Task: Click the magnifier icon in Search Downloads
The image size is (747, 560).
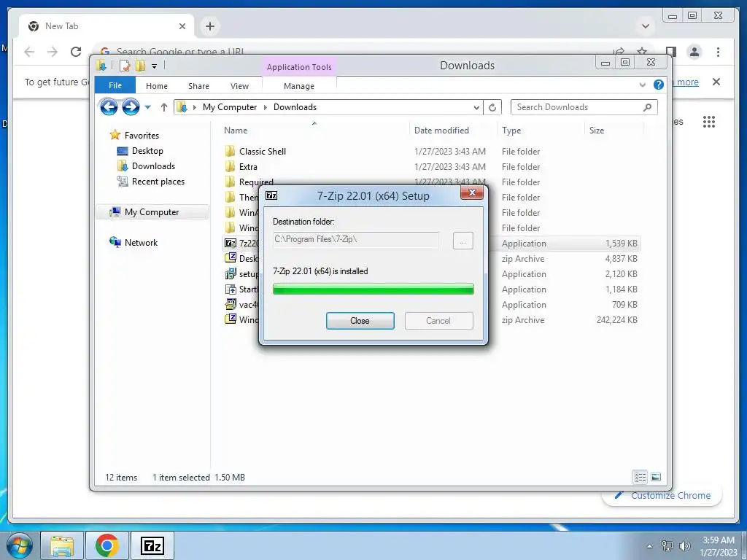Action: click(647, 107)
